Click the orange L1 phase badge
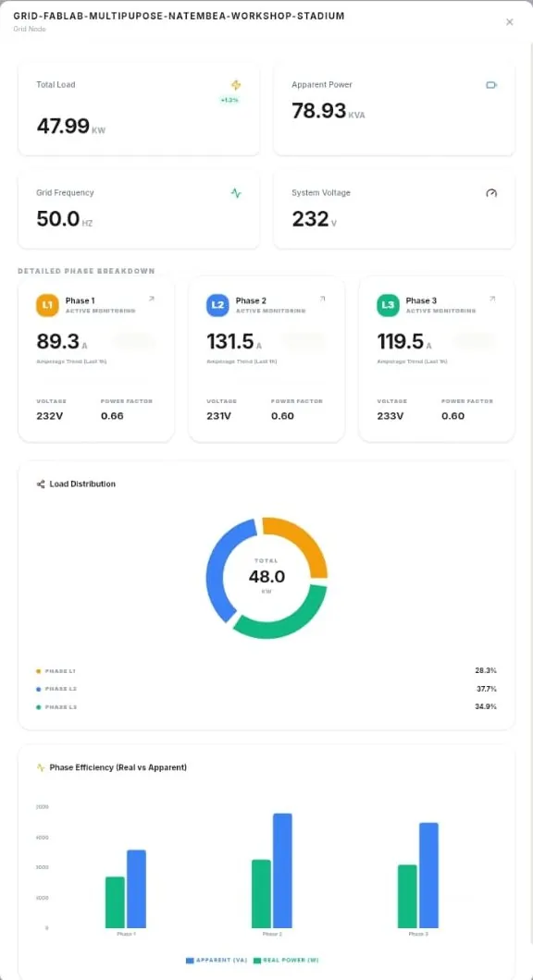The image size is (533, 980). 47,305
